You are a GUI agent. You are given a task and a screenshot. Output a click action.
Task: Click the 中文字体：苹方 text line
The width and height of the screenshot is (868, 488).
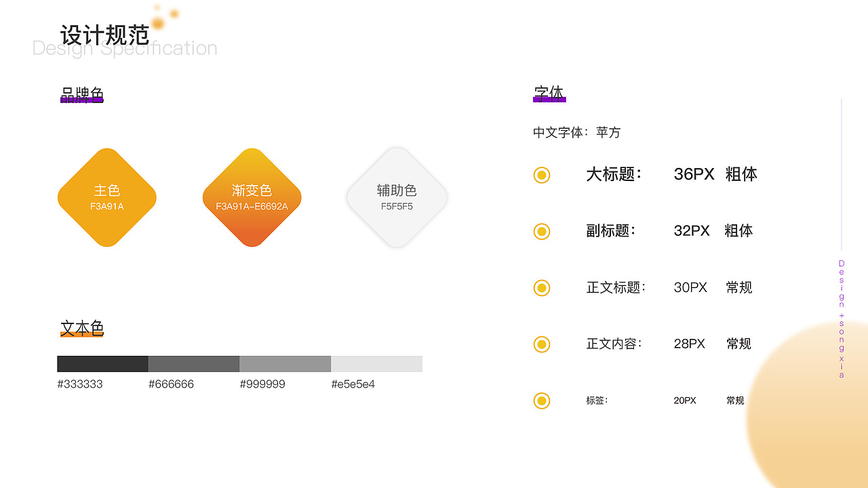point(576,132)
